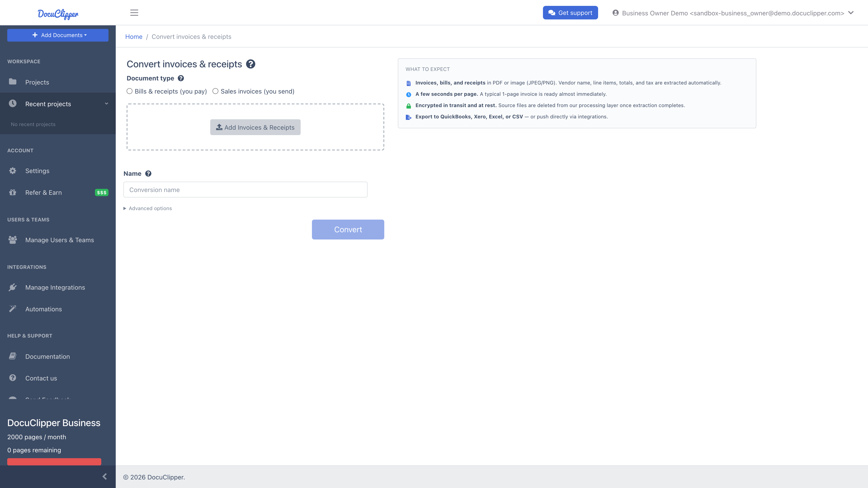
Task: Click the Home breadcrumb link
Action: coord(134,37)
